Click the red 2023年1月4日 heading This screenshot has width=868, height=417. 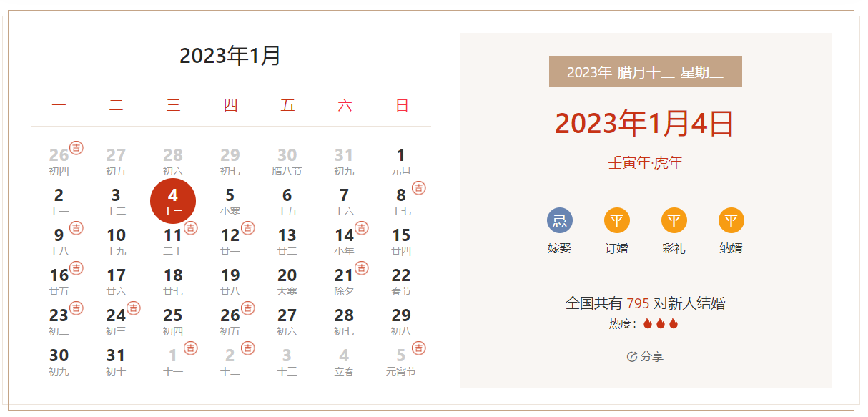645,124
